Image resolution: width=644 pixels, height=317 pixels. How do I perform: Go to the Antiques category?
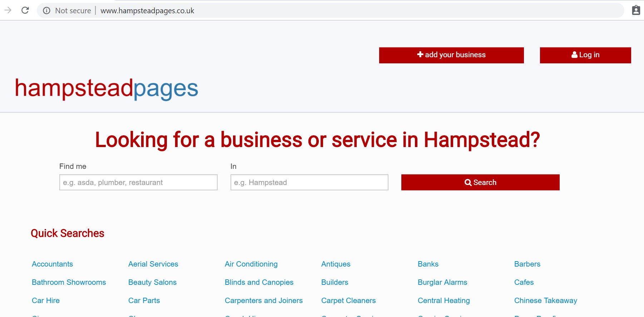(336, 264)
